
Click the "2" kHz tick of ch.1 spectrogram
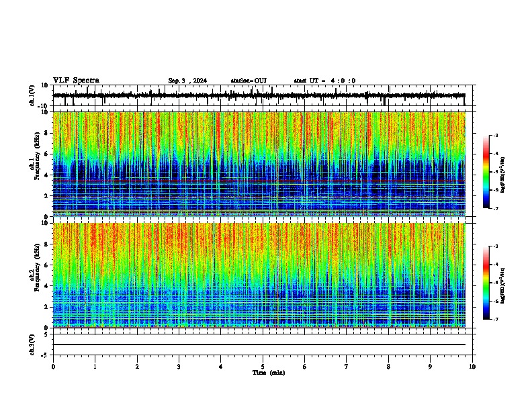coord(46,196)
